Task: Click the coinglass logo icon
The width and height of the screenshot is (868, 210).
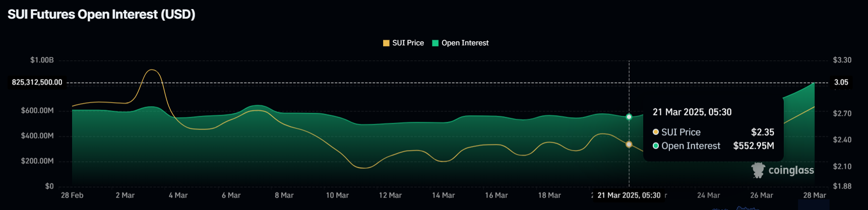Action: pos(758,170)
